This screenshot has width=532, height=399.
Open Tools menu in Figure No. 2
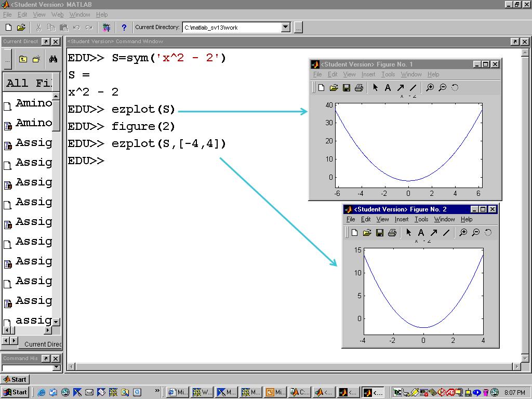pyautogui.click(x=421, y=219)
